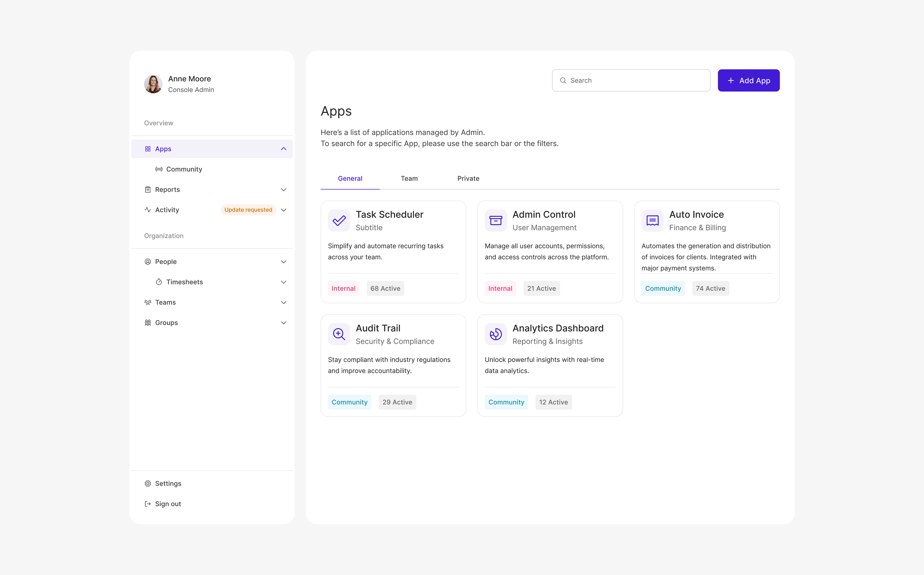The width and height of the screenshot is (924, 575).
Task: Click the Analytics Dashboard chart icon
Action: point(495,334)
